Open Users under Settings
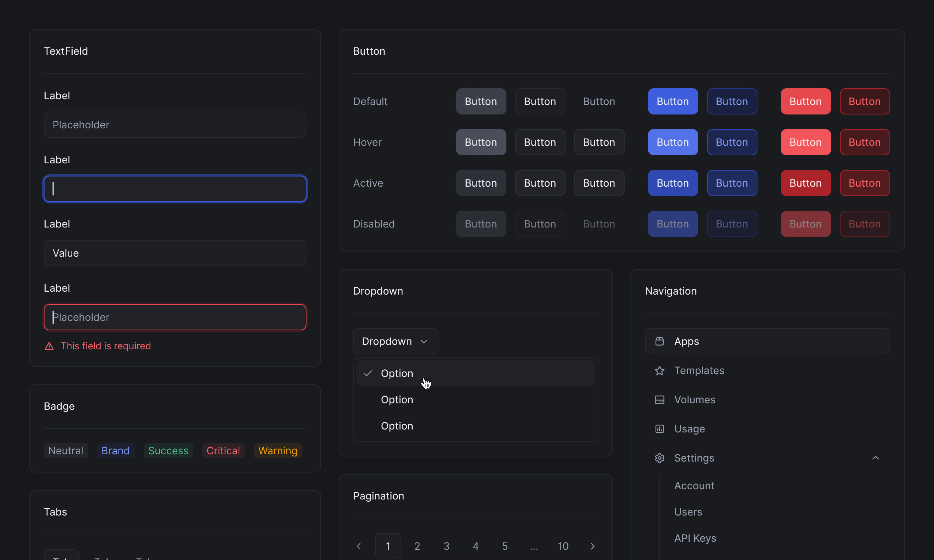This screenshot has height=560, width=934. (x=688, y=512)
